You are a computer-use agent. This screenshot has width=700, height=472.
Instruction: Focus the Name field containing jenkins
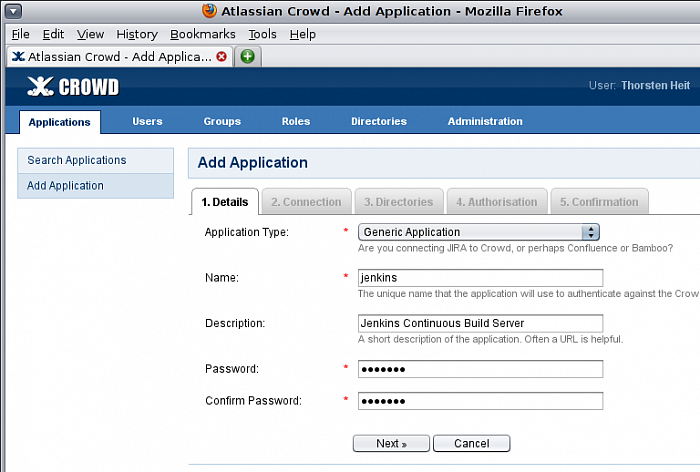(x=480, y=278)
